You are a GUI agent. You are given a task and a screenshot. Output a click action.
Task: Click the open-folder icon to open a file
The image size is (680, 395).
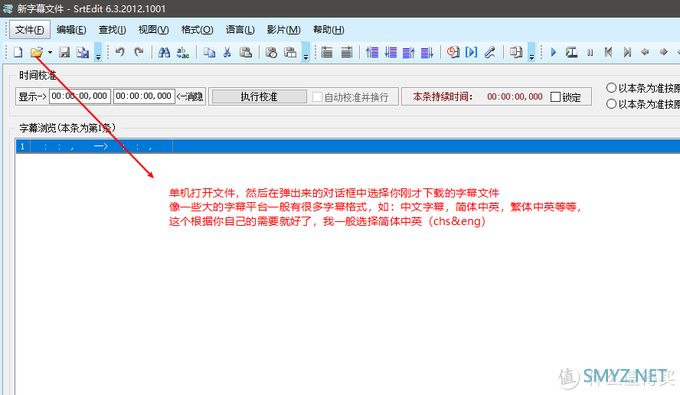[36, 52]
